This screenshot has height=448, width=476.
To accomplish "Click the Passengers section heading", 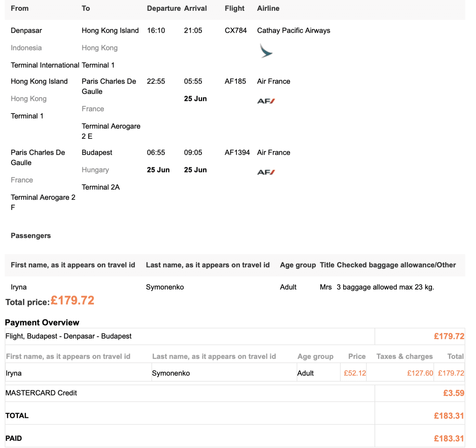I will coord(31,235).
